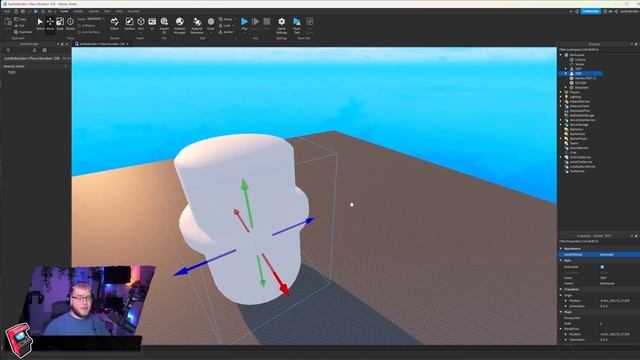
Task: Activate the Move tool
Action: [50, 24]
